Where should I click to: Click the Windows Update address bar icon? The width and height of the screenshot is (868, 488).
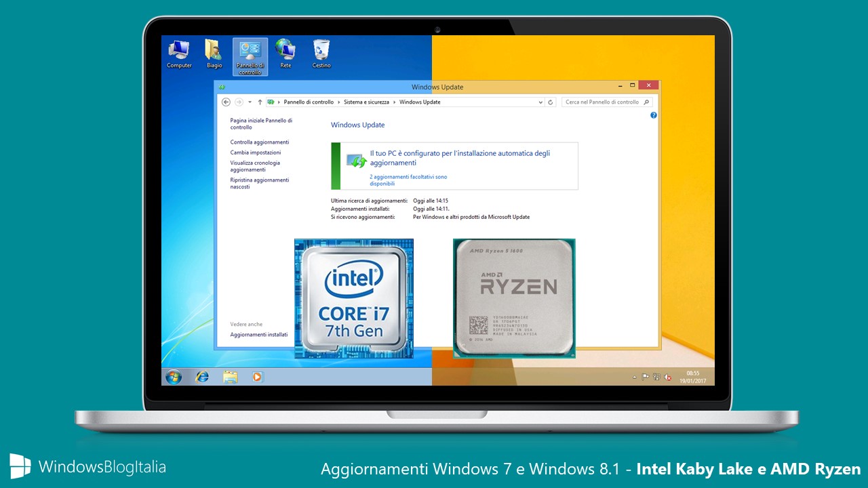click(x=271, y=102)
